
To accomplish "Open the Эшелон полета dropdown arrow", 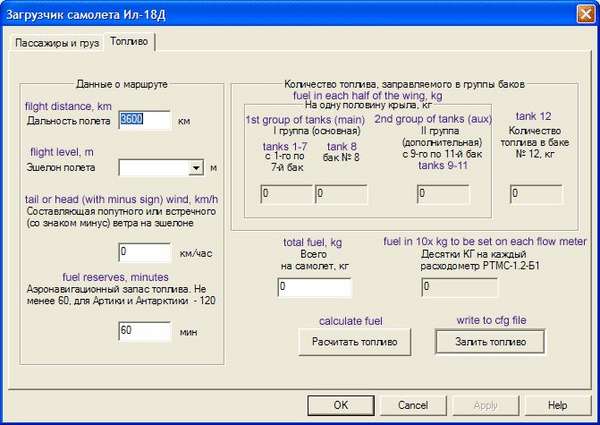I will coord(196,168).
